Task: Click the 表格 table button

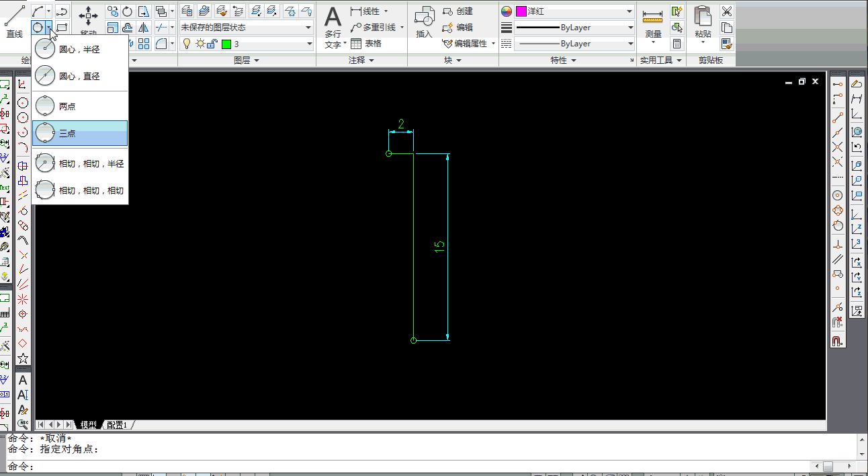Action: tap(366, 44)
